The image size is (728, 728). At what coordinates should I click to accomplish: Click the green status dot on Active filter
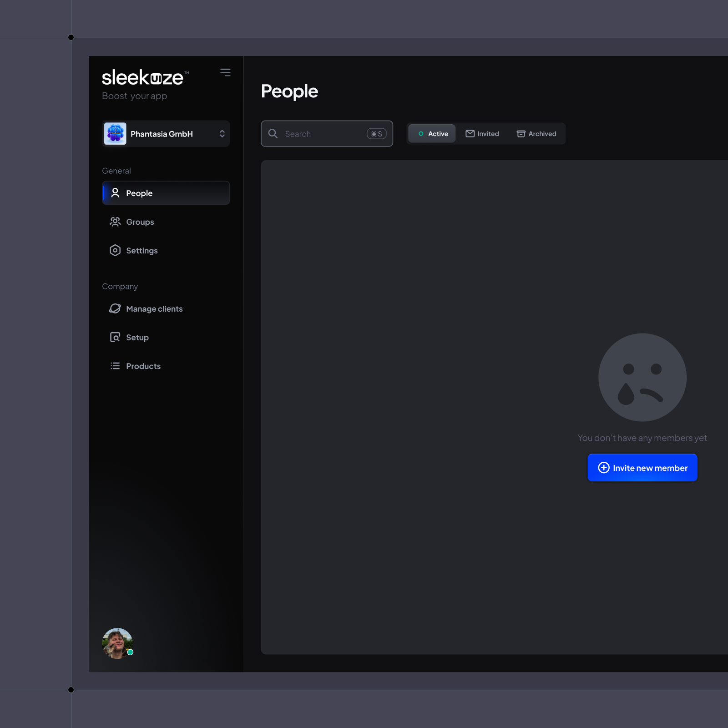click(x=421, y=133)
